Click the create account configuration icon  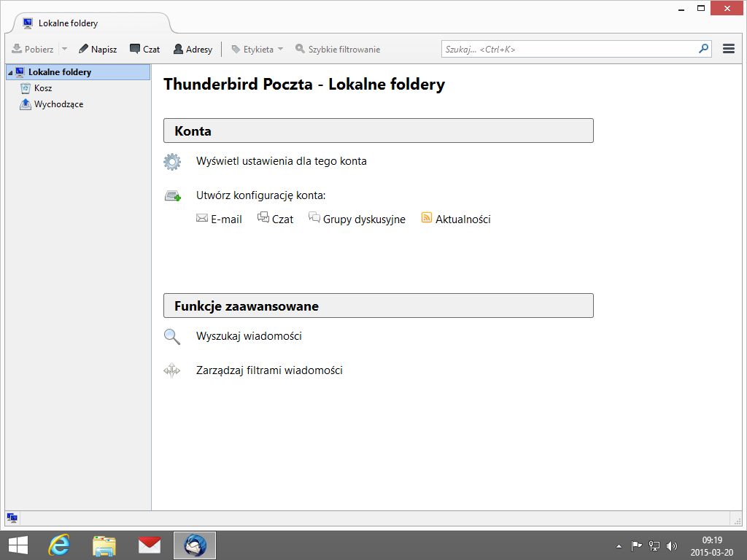tap(172, 195)
